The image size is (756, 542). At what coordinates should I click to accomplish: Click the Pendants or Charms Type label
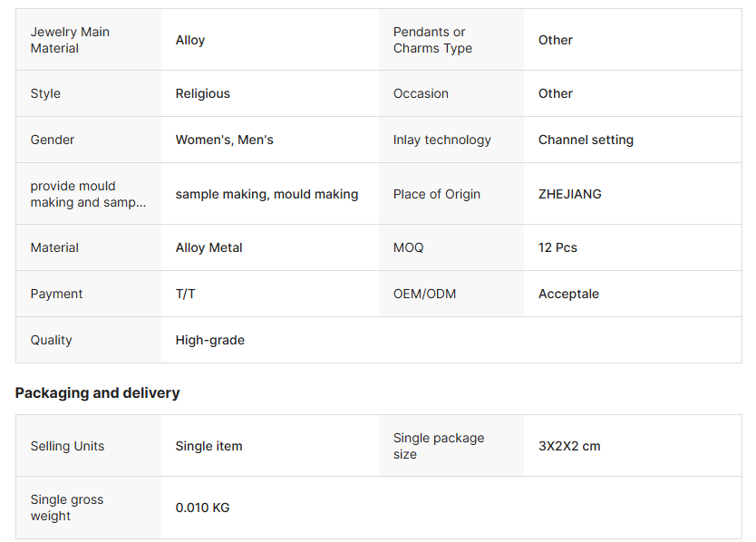pyautogui.click(x=432, y=40)
